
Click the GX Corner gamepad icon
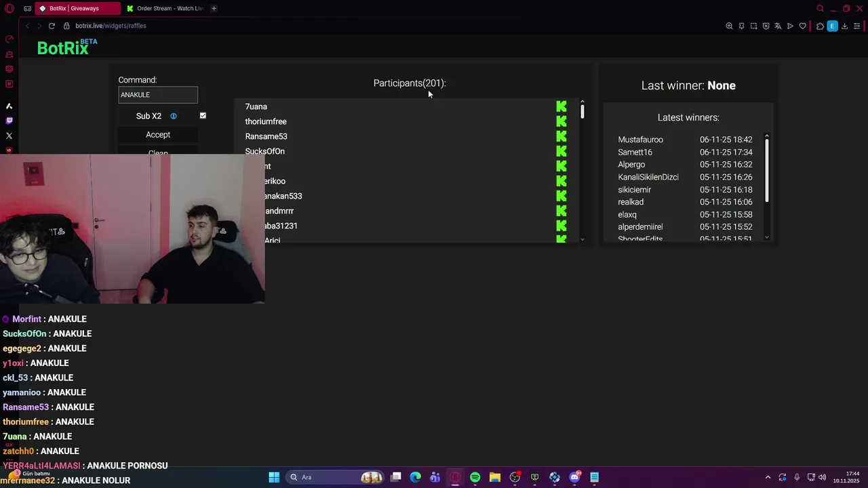27,9
